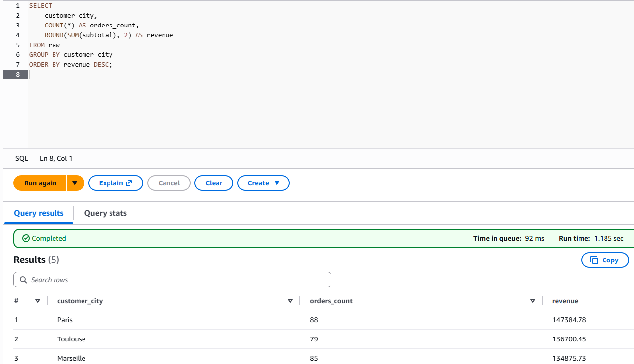The height and width of the screenshot is (364, 634).
Task: Expand the Create dropdown menu
Action: pos(263,183)
